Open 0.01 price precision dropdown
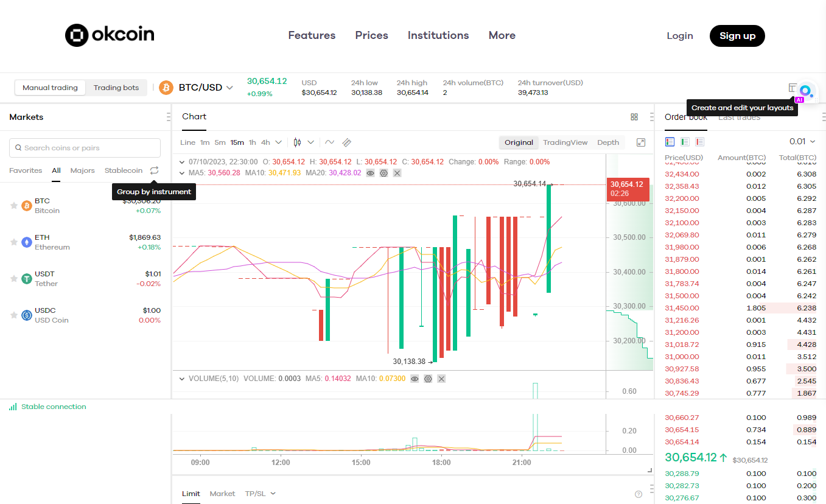826x504 pixels. click(x=802, y=141)
